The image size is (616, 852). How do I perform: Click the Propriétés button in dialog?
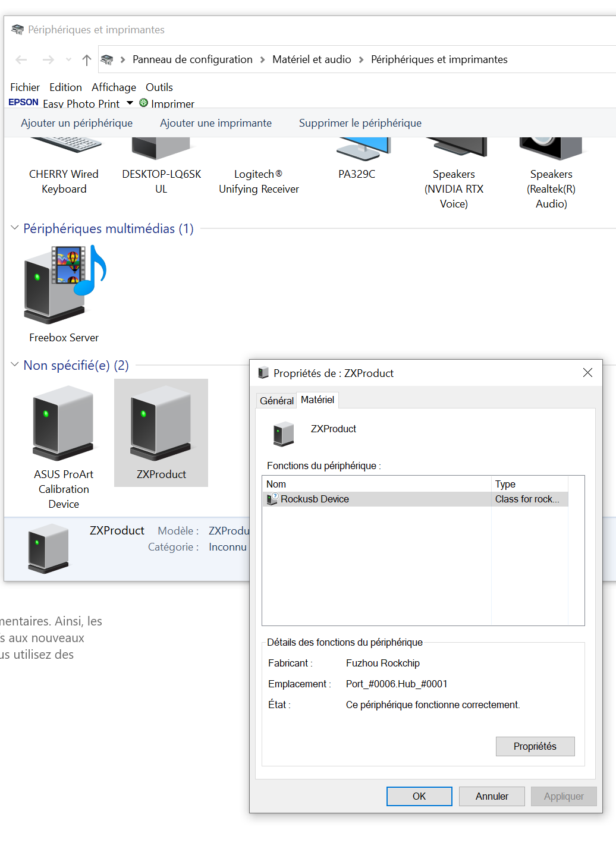[x=535, y=746]
